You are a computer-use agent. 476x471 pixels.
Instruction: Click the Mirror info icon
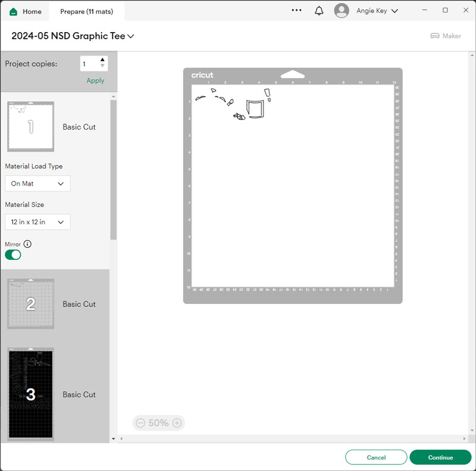27,244
